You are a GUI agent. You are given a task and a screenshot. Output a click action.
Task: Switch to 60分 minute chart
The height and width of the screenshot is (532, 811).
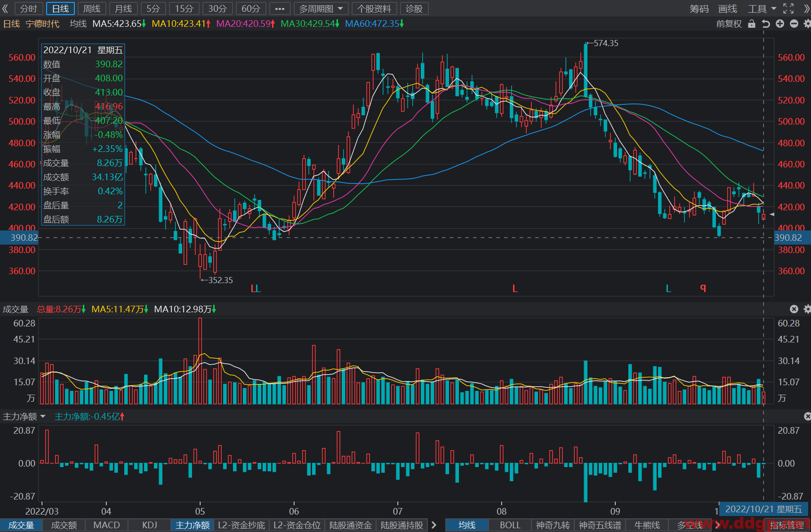pyautogui.click(x=251, y=8)
